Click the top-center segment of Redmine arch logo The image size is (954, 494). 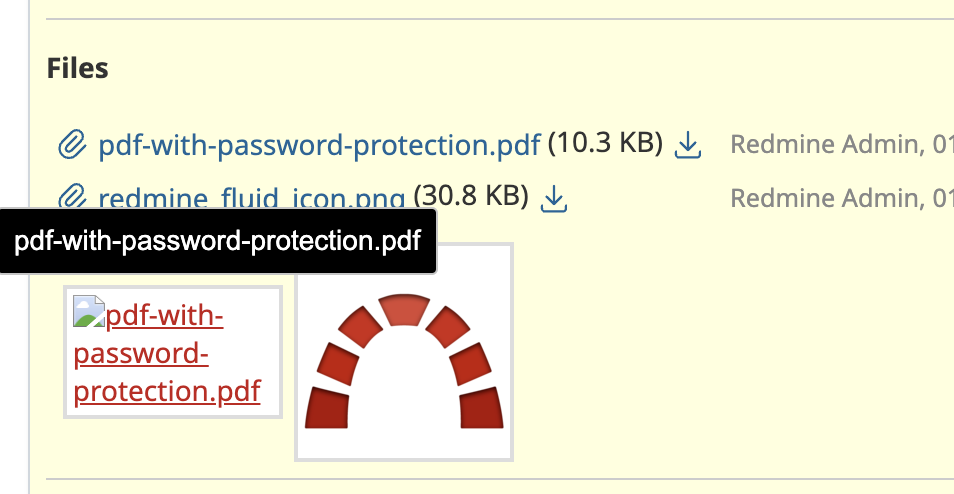[404, 310]
